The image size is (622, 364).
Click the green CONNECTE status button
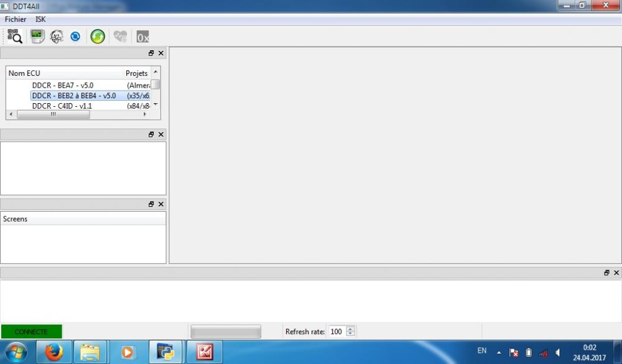tap(31, 332)
